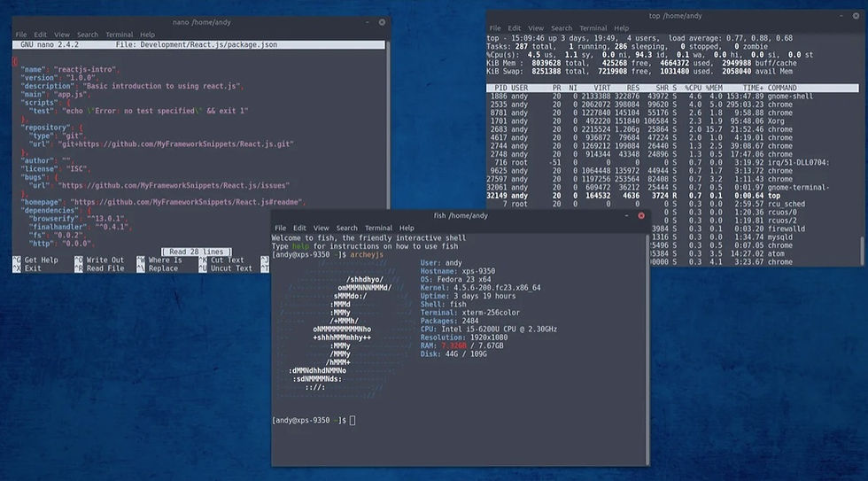
Task: Click the green 'help' word in fish
Action: coord(300,246)
